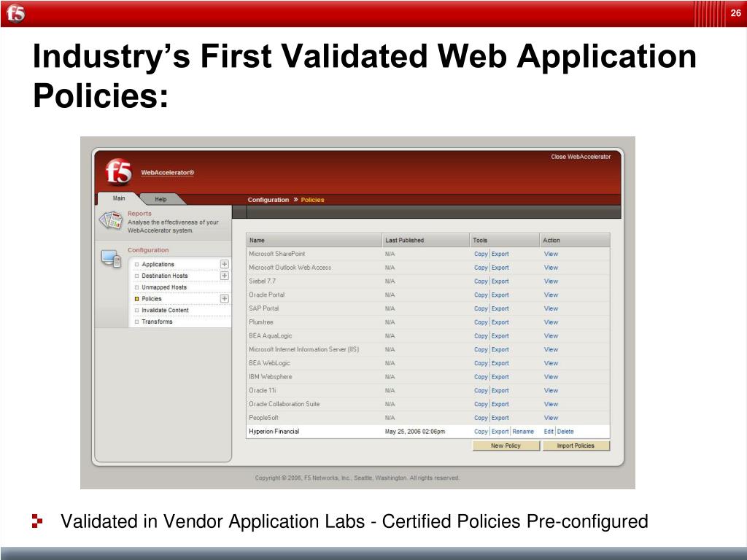Switch to the Help tab
This screenshot has height=560, width=747.
click(x=160, y=199)
